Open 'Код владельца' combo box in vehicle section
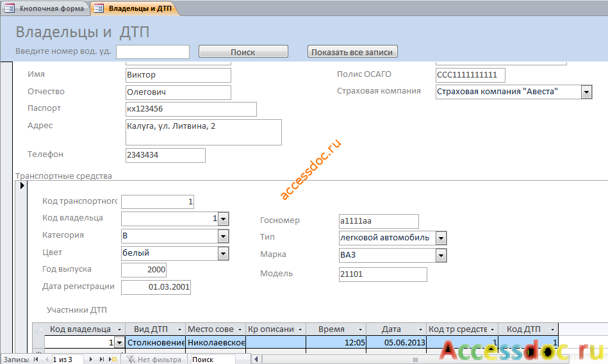The height and width of the screenshot is (364, 608). point(223,219)
